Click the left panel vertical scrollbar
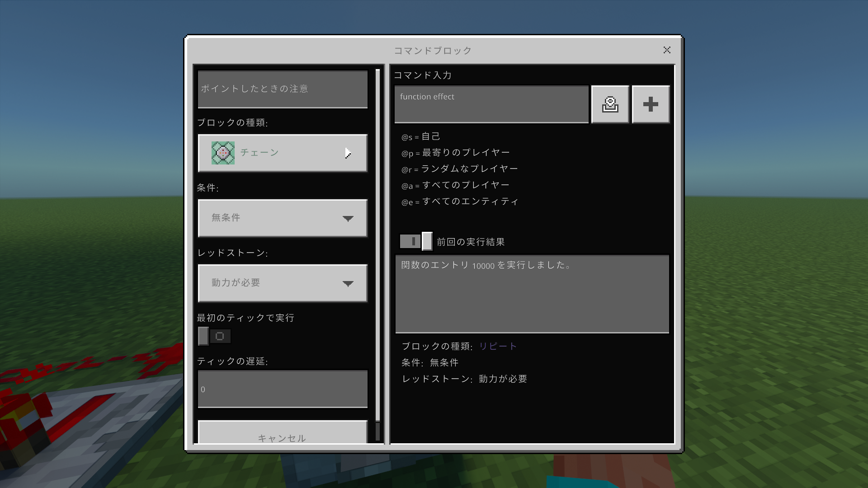This screenshot has width=868, height=488. pyautogui.click(x=378, y=244)
